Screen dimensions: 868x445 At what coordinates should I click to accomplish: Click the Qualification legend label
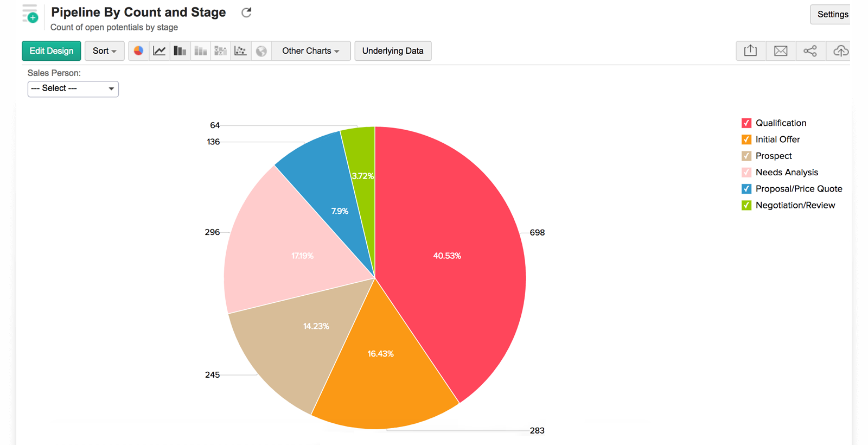(x=781, y=123)
